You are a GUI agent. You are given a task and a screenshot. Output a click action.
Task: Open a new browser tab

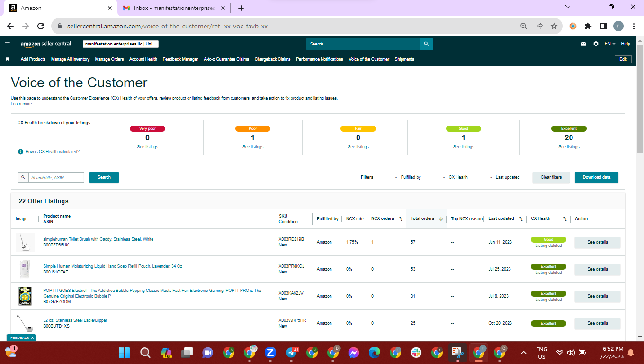tap(241, 8)
